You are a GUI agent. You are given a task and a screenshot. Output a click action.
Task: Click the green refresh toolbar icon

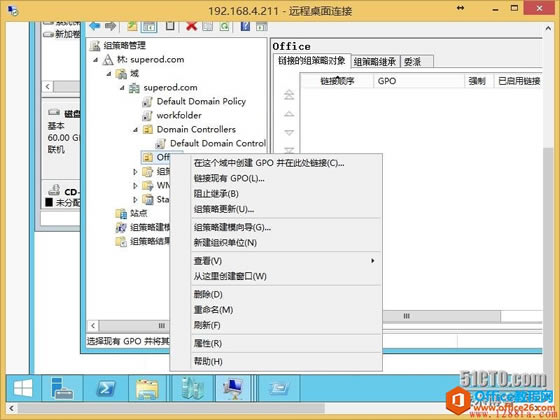pos(225,26)
